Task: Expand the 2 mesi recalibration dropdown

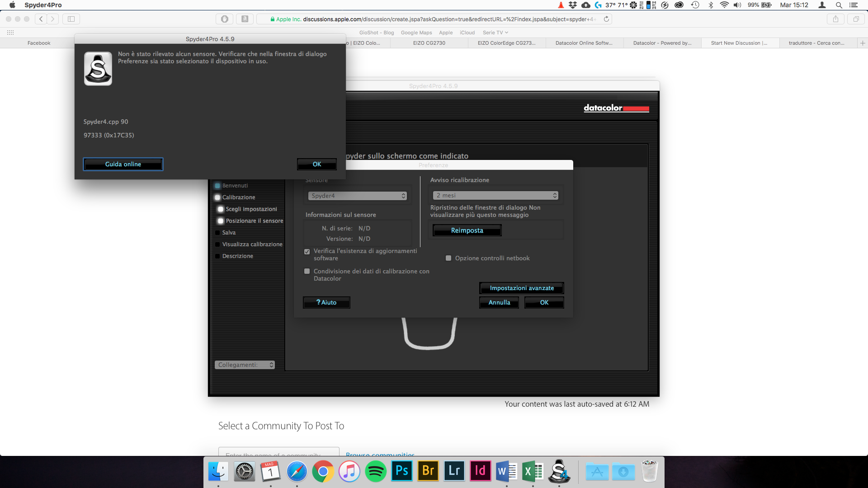Action: tap(495, 195)
